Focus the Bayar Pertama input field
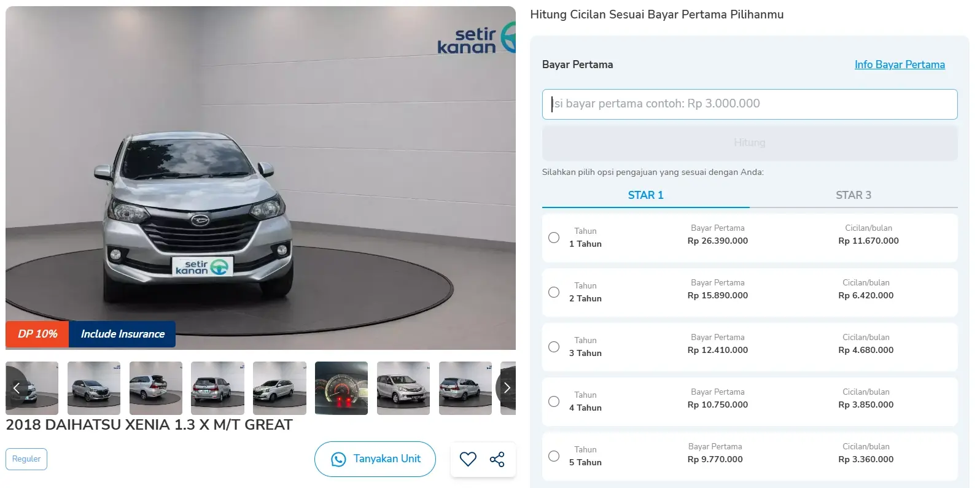The height and width of the screenshot is (488, 980). pyautogui.click(x=749, y=104)
